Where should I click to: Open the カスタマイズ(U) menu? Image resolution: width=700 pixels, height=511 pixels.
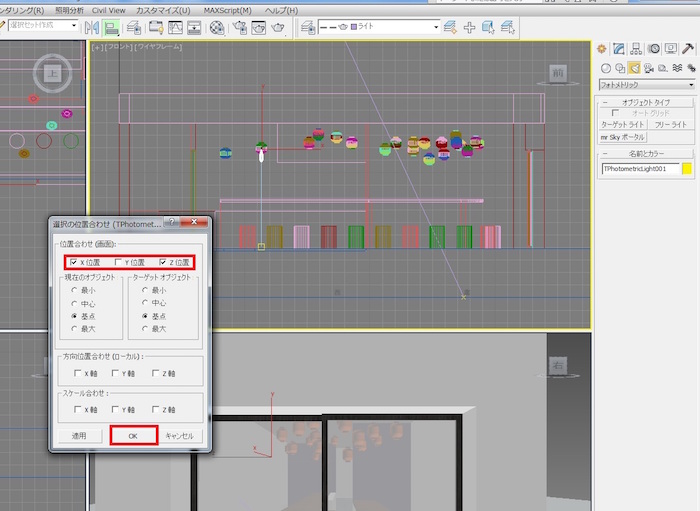(163, 9)
